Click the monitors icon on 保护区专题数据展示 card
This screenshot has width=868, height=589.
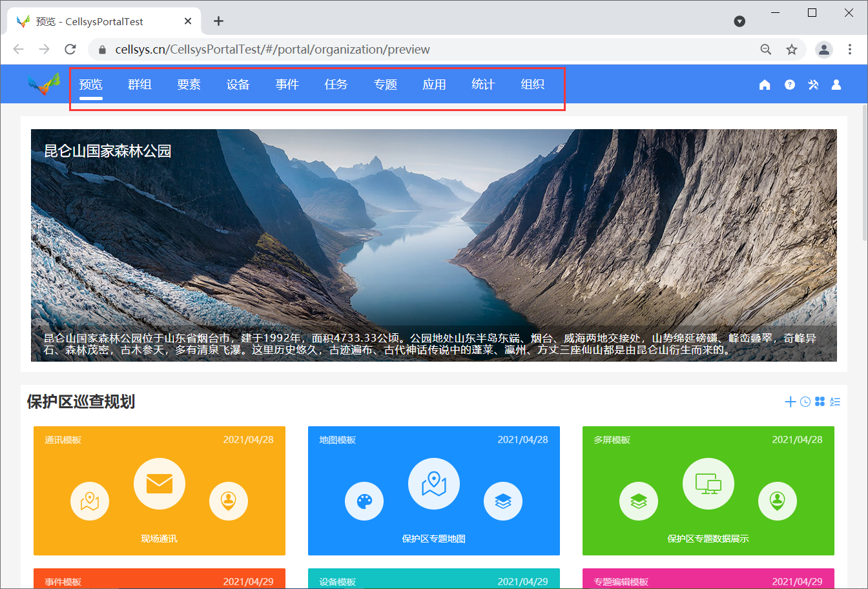pyautogui.click(x=708, y=484)
